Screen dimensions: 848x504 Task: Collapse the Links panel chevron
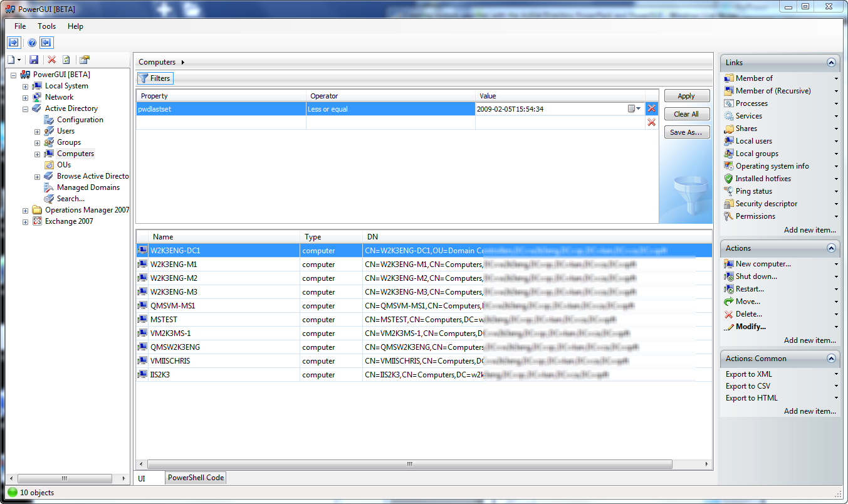point(831,63)
